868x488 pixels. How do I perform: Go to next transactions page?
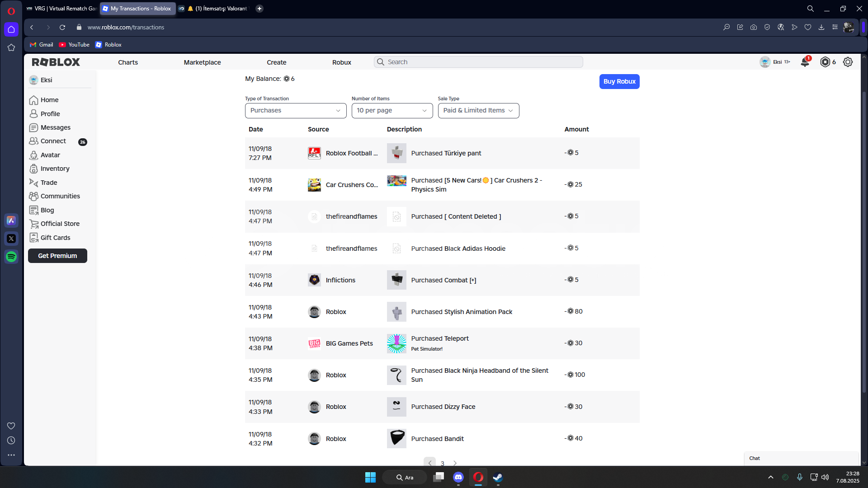455,463
